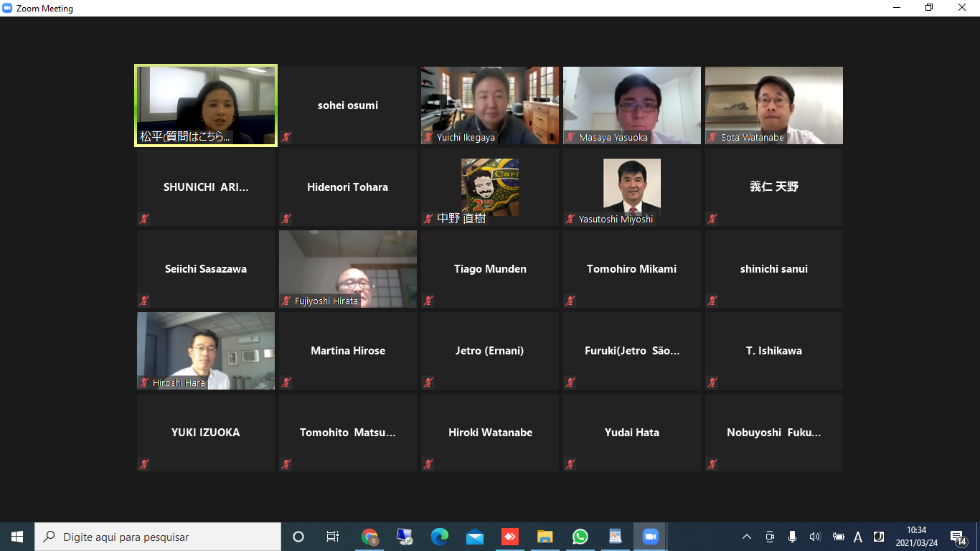Open the Windows Start menu
The image size is (980, 551).
17,537
